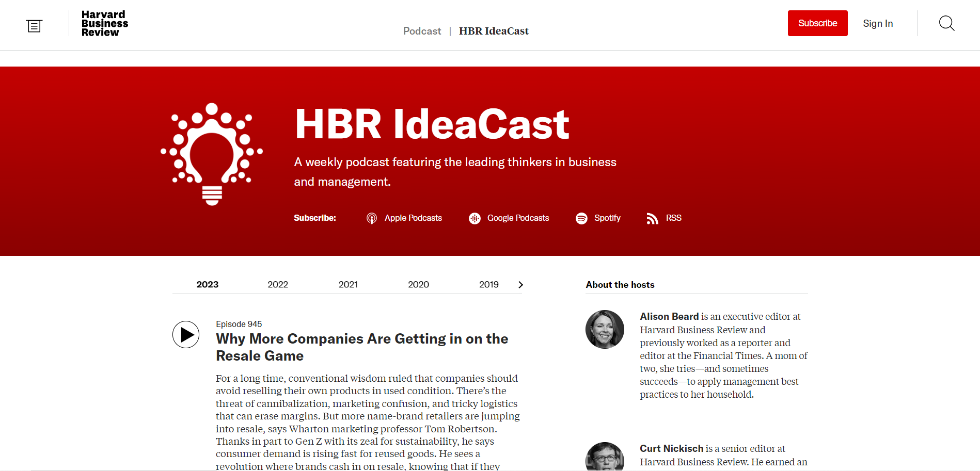Open the 2020 episodes tab
980x471 pixels.
click(418, 285)
